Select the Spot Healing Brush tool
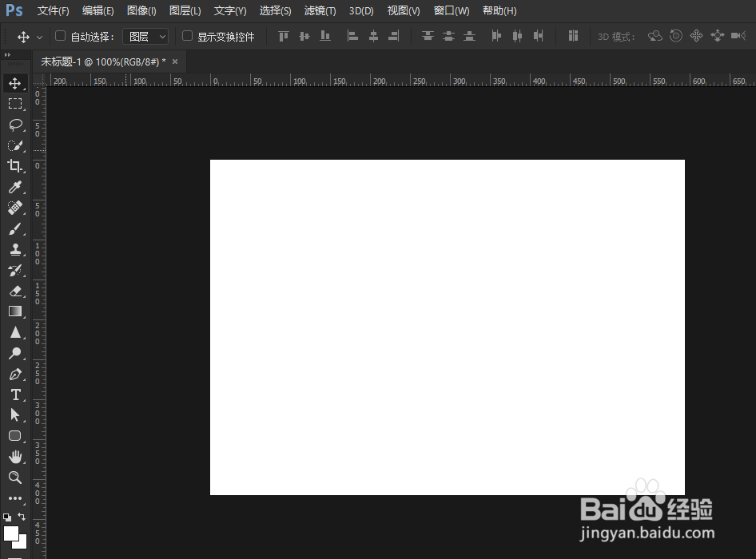Screen dimensions: 756x559 (x=15, y=208)
